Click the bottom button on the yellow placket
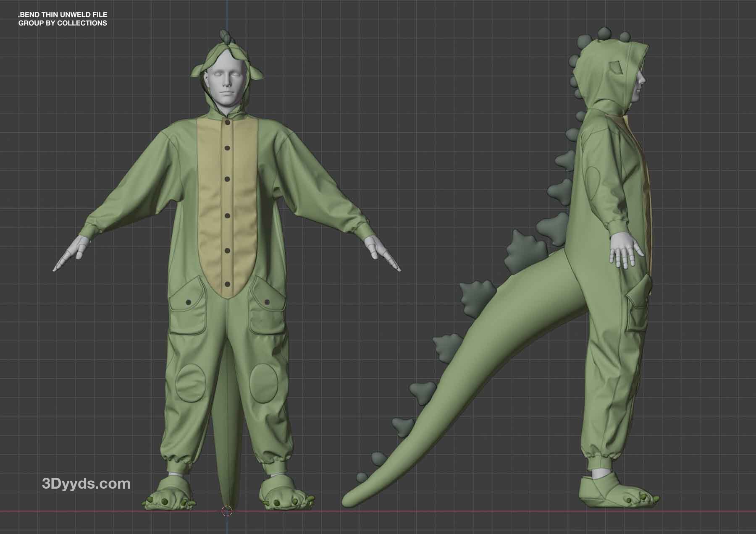The height and width of the screenshot is (534, 756). click(x=227, y=285)
